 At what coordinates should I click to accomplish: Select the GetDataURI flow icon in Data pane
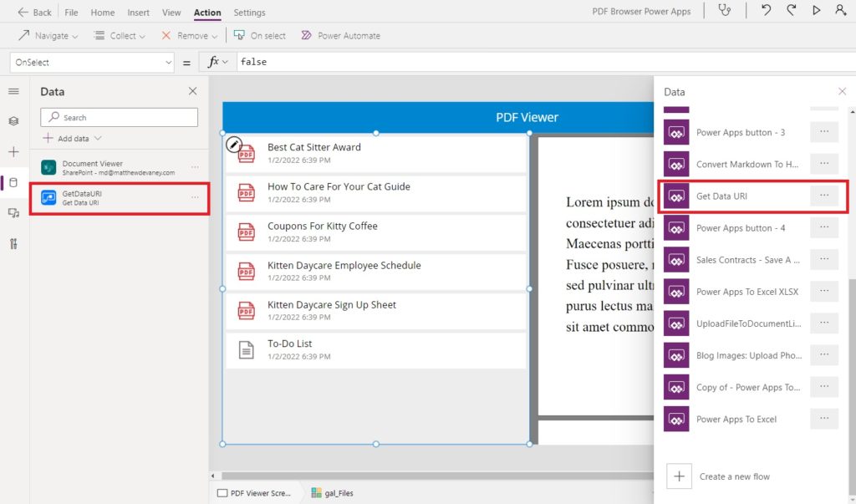pyautogui.click(x=48, y=198)
